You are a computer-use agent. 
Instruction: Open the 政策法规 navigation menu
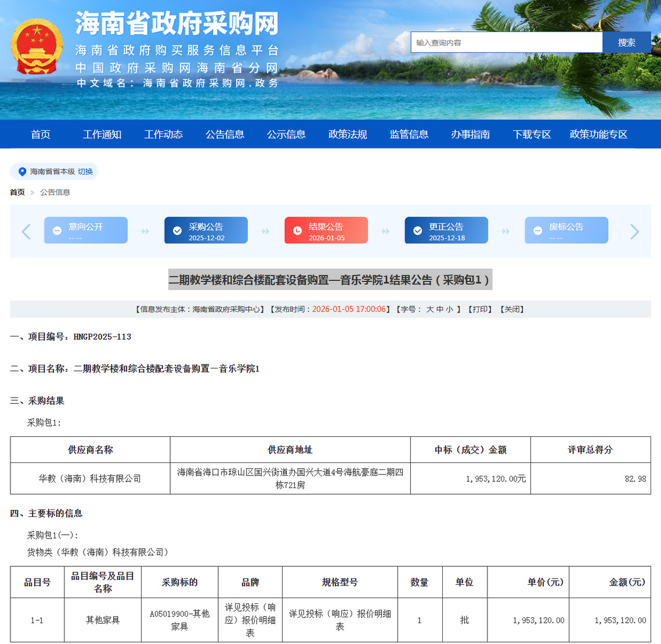click(348, 135)
